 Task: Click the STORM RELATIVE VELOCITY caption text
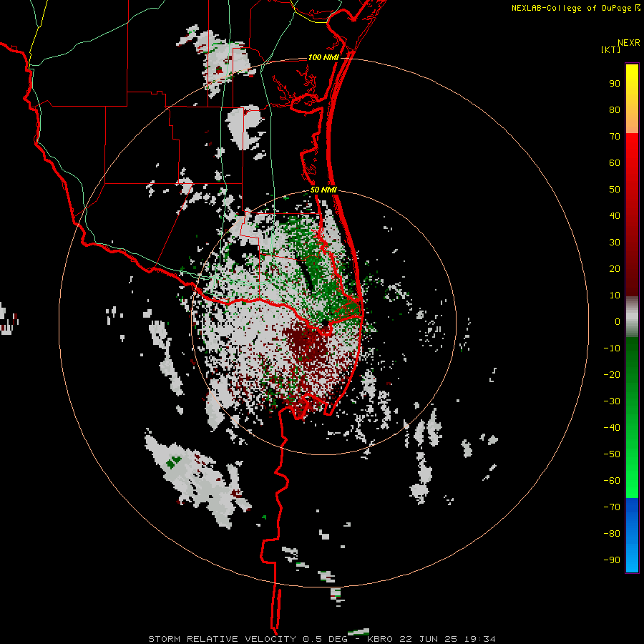click(x=222, y=639)
